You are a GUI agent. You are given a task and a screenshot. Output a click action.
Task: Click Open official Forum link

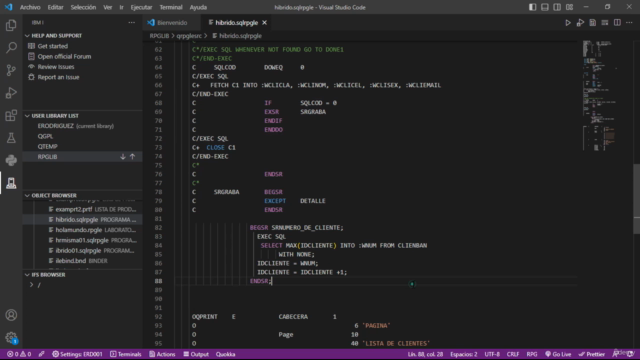point(64,56)
